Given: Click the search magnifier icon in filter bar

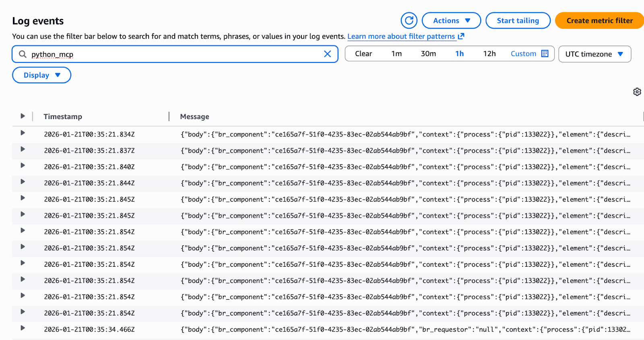Looking at the screenshot, I should pos(23,54).
